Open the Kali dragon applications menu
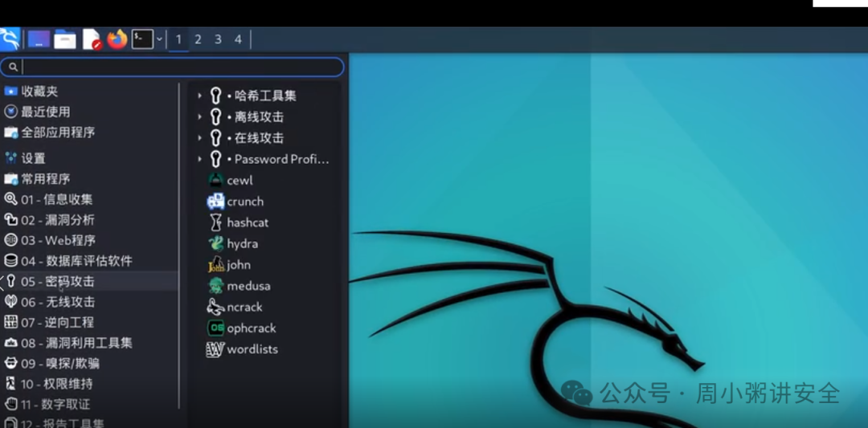This screenshot has height=428, width=868. (10, 39)
